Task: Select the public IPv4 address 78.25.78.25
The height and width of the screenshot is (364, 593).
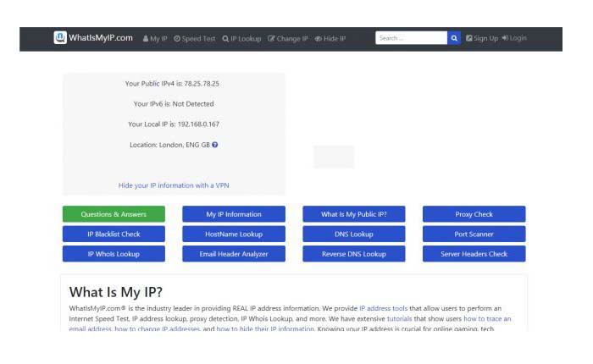Action: pos(202,84)
